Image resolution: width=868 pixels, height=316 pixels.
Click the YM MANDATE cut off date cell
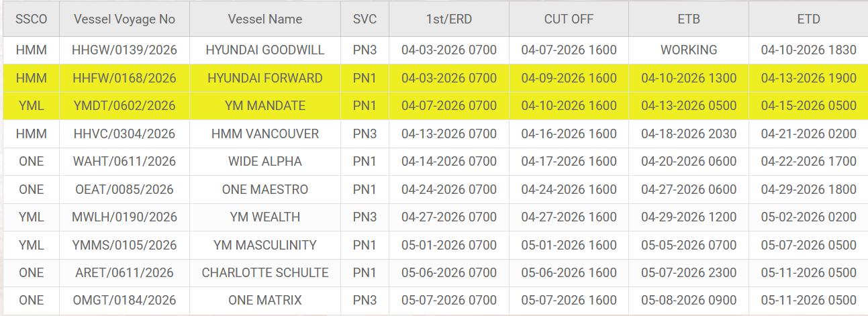569,105
